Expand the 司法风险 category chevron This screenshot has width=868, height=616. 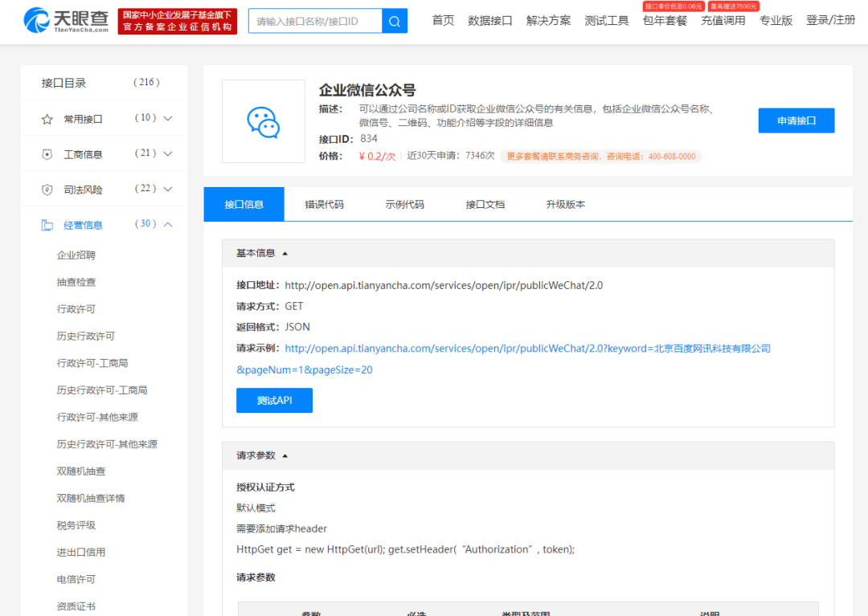(168, 189)
